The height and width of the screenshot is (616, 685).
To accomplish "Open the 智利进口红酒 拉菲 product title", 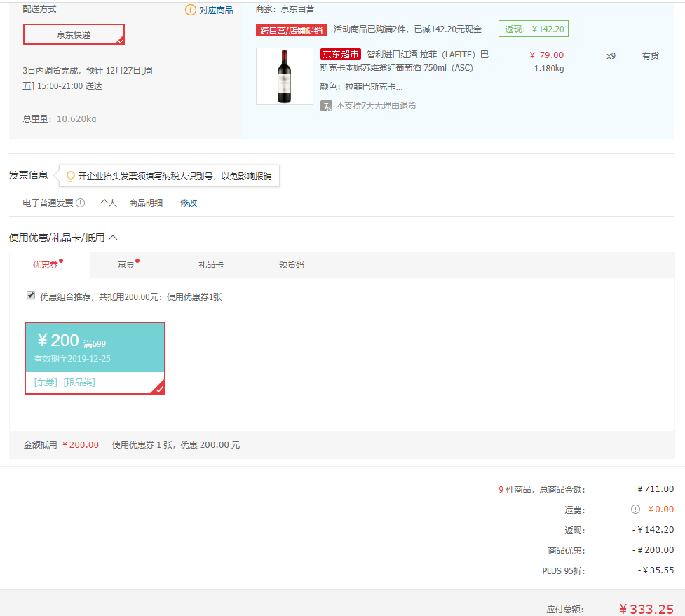I will [405, 61].
